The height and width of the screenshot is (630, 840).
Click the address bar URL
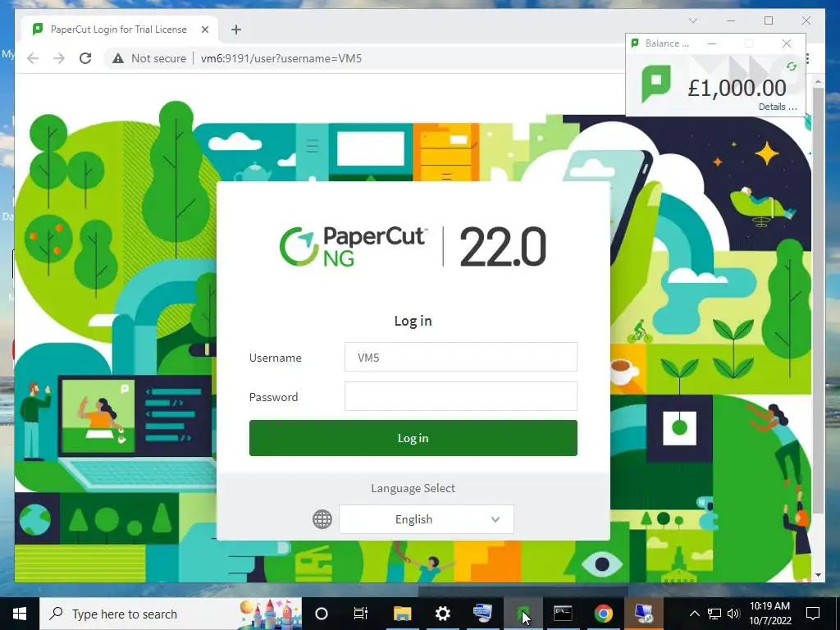click(281, 58)
